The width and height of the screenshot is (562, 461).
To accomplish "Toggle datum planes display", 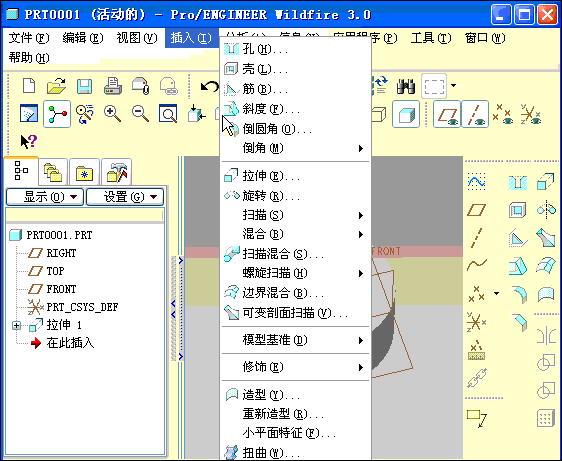I will click(x=447, y=114).
